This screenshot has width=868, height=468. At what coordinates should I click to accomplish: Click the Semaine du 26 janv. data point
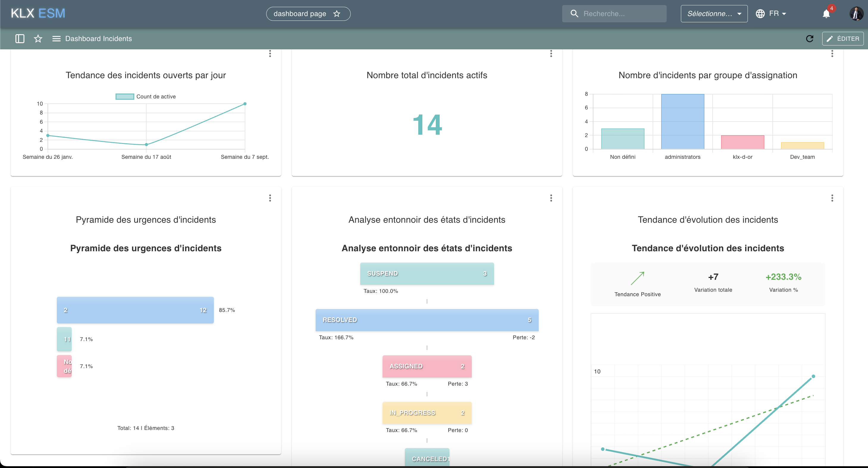[x=48, y=135]
